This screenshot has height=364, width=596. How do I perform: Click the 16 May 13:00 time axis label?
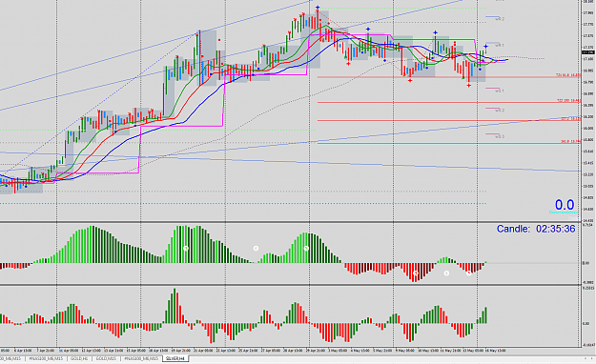[496, 351]
